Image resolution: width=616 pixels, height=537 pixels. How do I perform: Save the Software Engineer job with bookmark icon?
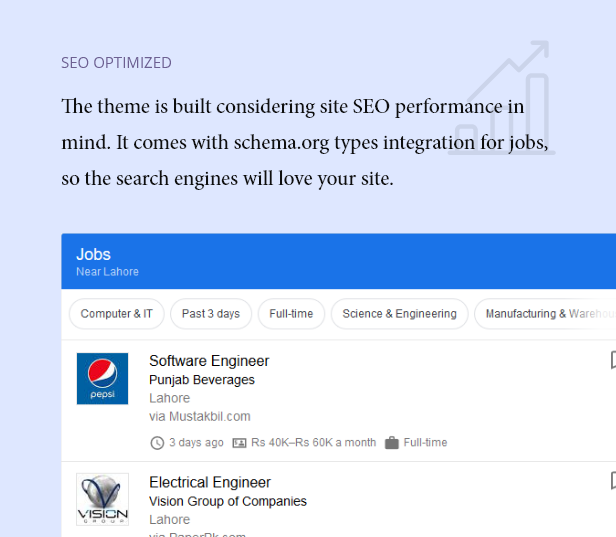click(613, 360)
